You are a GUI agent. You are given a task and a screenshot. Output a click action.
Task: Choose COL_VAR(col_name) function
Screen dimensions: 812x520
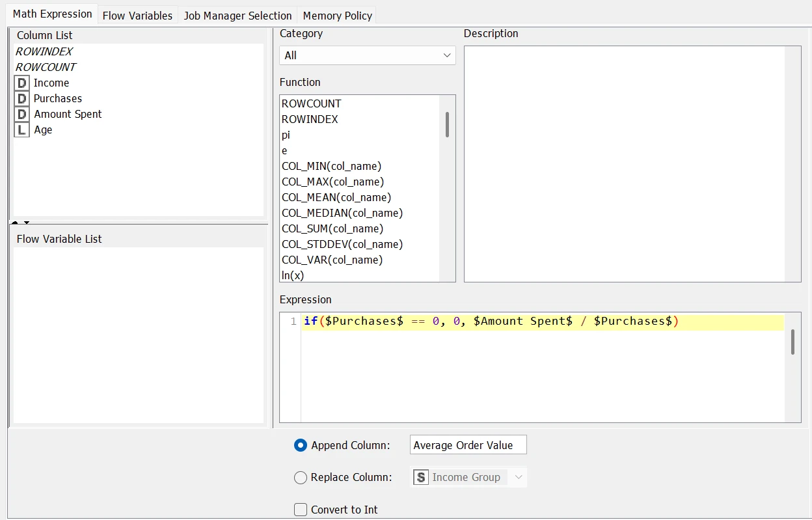click(x=332, y=260)
